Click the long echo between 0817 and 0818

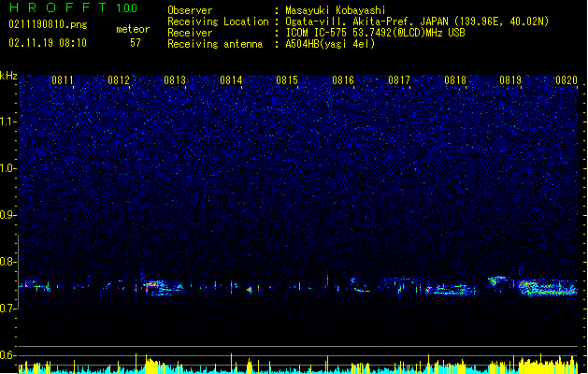click(451, 289)
